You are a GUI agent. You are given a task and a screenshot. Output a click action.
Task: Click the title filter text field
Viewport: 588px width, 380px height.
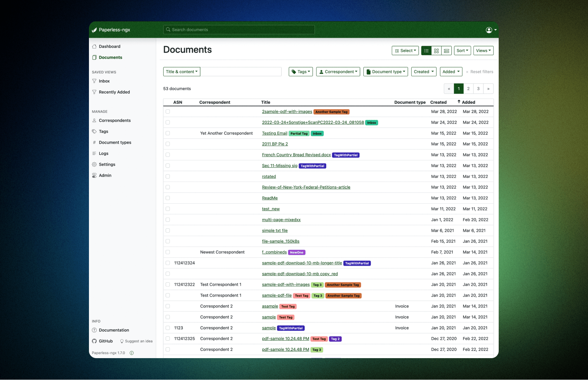pos(241,72)
